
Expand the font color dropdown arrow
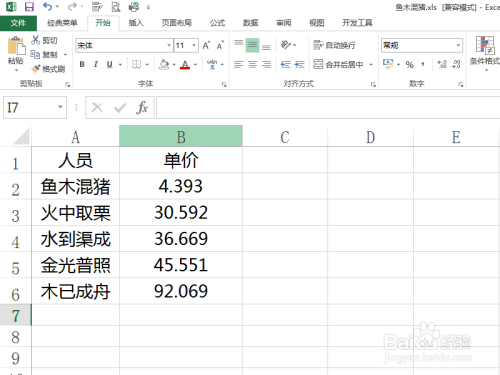tap(195, 65)
